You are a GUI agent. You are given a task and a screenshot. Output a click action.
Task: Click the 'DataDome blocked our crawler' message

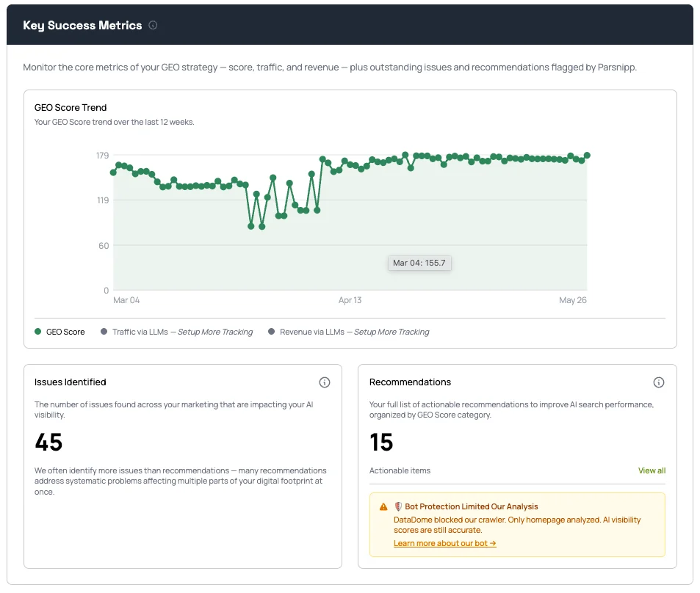[x=517, y=525]
